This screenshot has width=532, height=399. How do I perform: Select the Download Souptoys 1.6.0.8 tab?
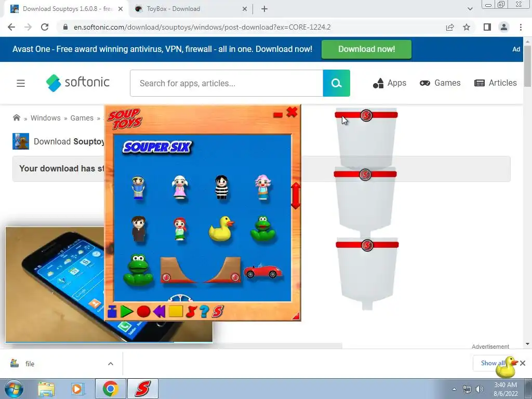coord(66,9)
